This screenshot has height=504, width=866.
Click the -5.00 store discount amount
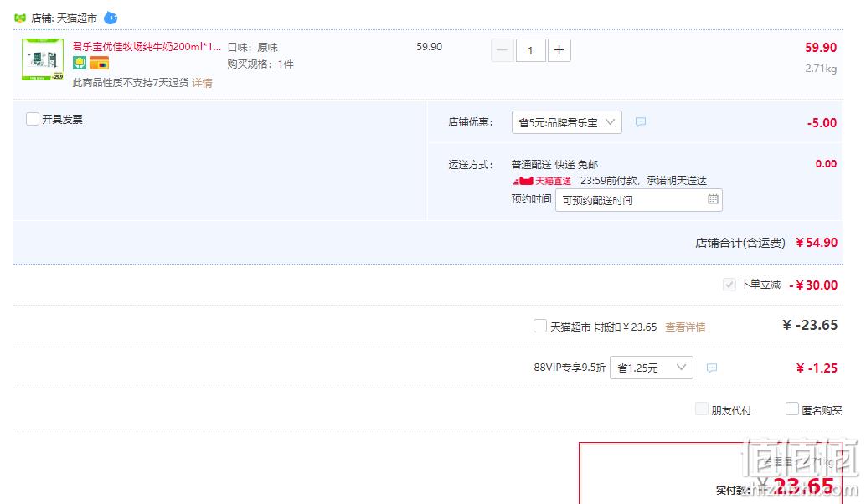click(x=822, y=122)
